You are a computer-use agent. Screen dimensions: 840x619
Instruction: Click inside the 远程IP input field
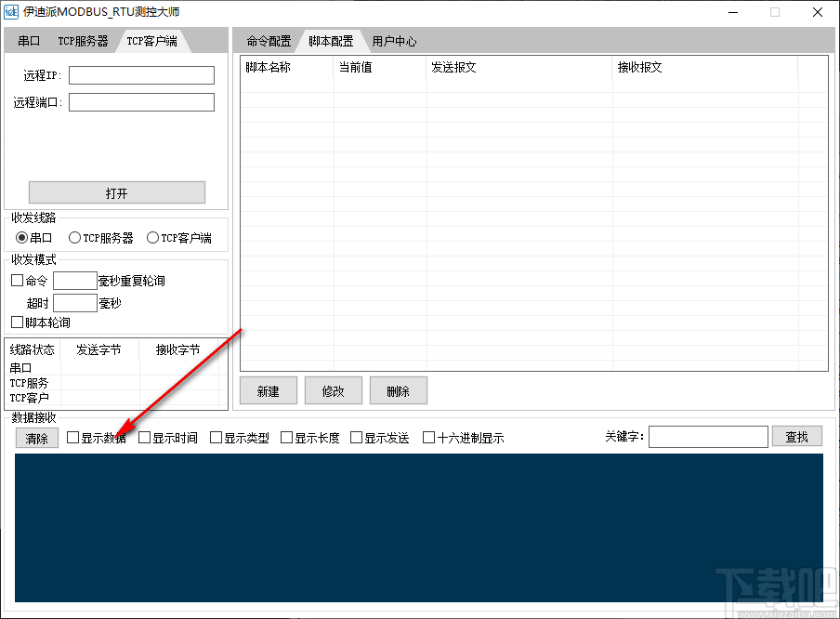pos(140,75)
